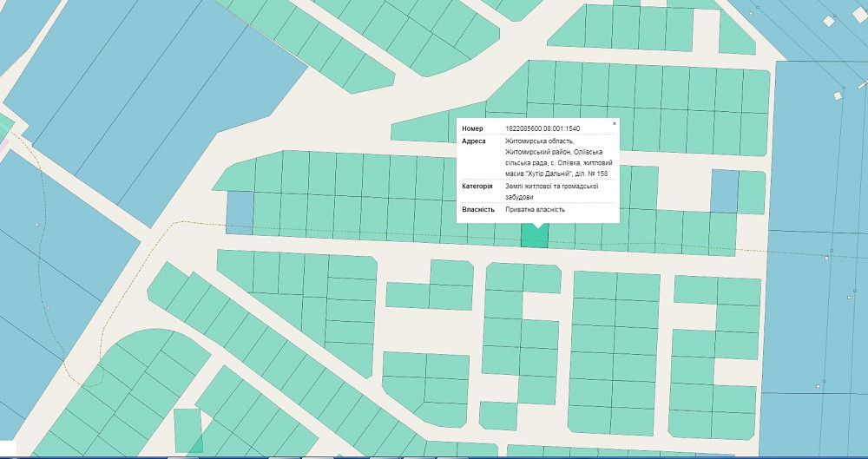868x459 pixels.
Task: Select the highlighted dark green parcel below popup
Action: point(534,238)
